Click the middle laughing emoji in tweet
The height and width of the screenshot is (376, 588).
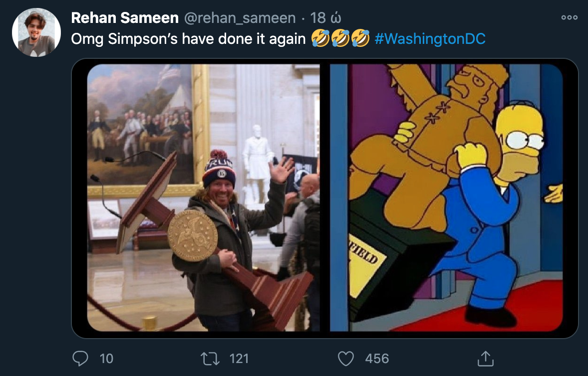coord(340,38)
